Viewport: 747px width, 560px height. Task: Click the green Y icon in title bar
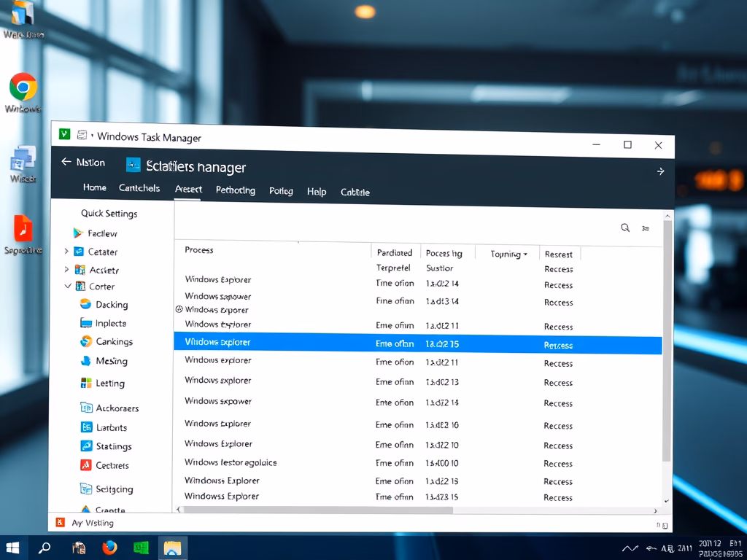coord(65,134)
